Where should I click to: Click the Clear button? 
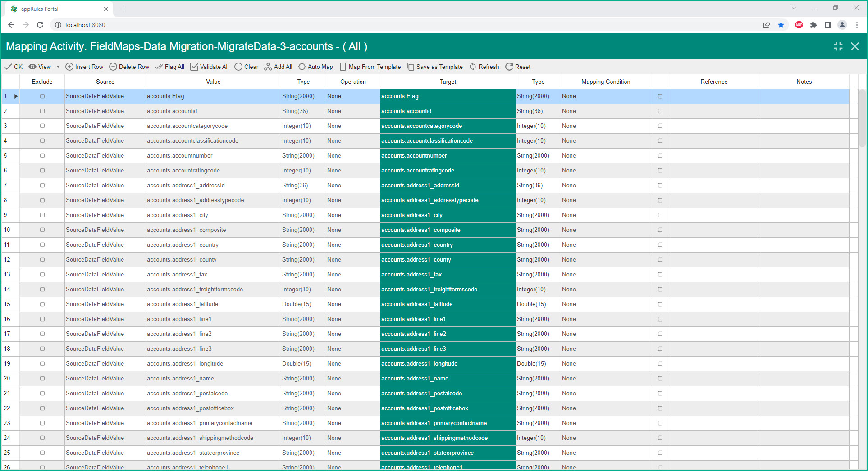tap(247, 67)
